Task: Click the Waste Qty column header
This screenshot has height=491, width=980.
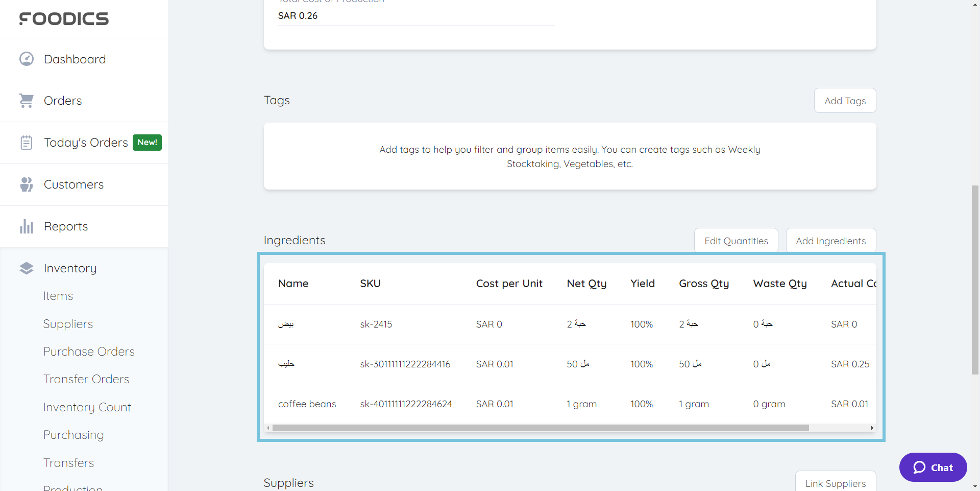Action: (x=780, y=284)
